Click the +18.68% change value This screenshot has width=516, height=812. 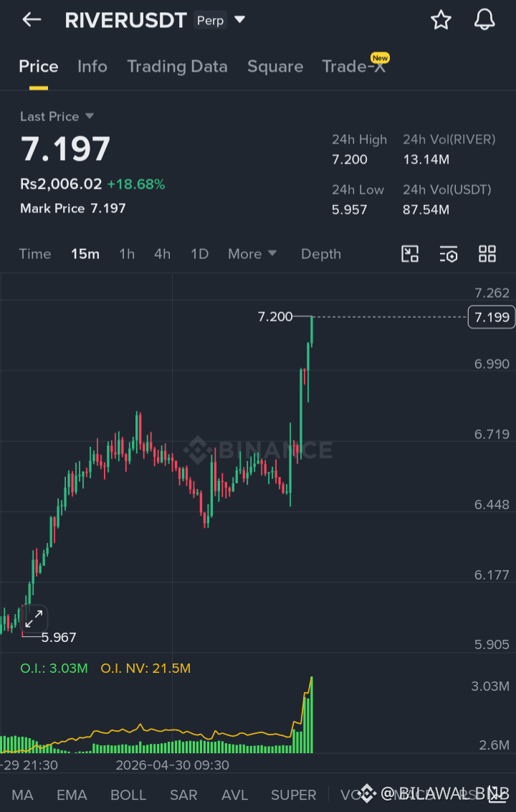pos(136,184)
